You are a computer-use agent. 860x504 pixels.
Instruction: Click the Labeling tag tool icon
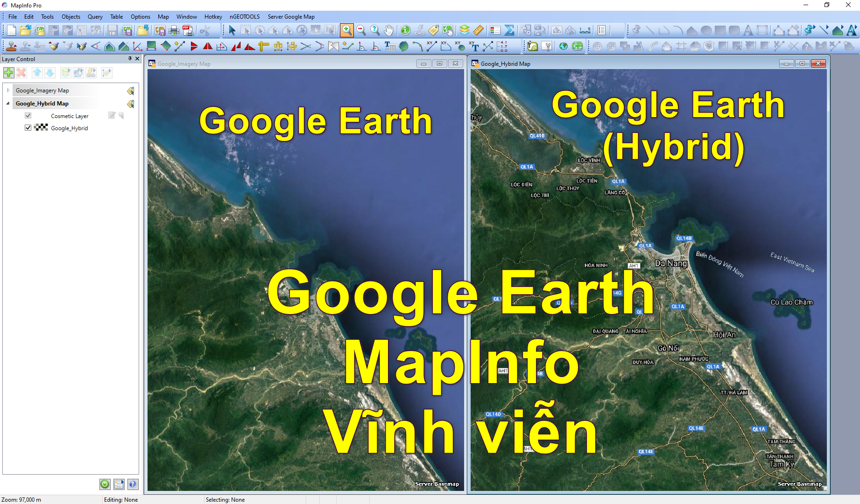pos(433,30)
